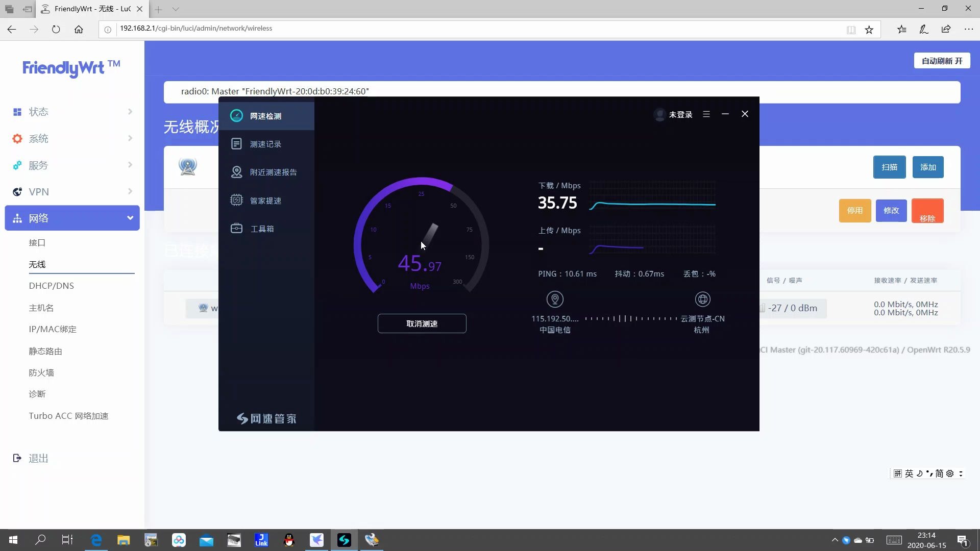Collapse the 网络 sidebar menu
This screenshot has height=551, width=980.
click(72, 218)
